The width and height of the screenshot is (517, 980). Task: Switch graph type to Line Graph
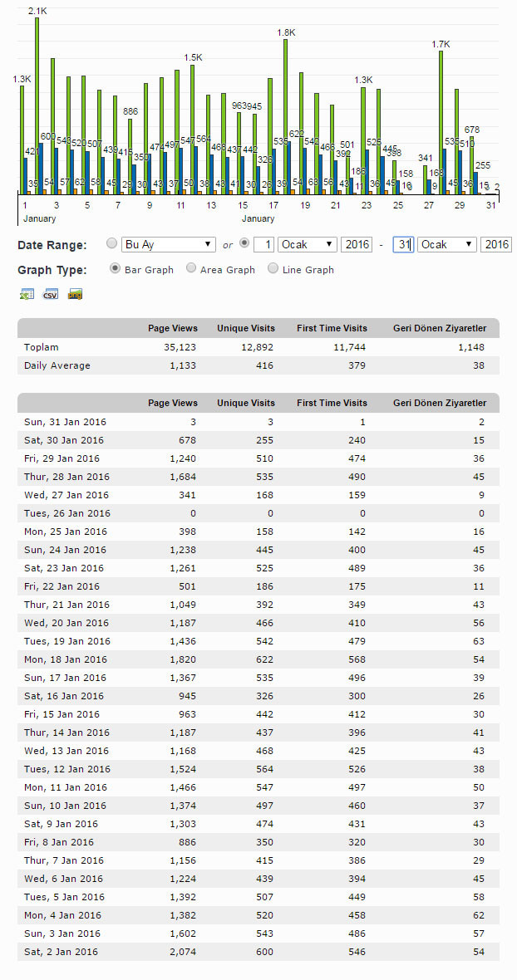point(273,269)
